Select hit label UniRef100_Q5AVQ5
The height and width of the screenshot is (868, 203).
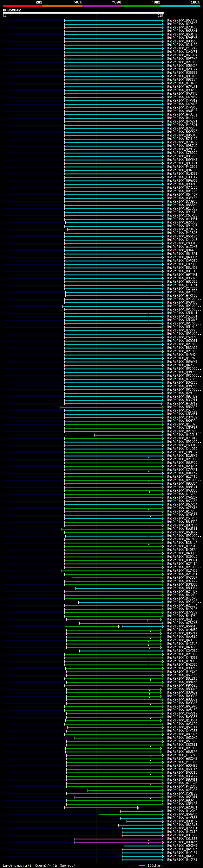182,815
